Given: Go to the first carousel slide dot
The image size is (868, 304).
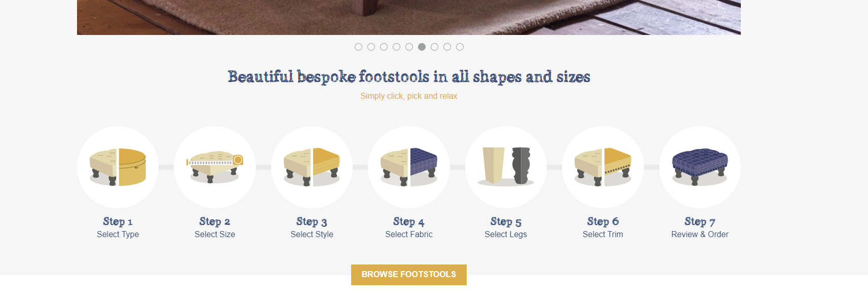Looking at the screenshot, I should [358, 47].
